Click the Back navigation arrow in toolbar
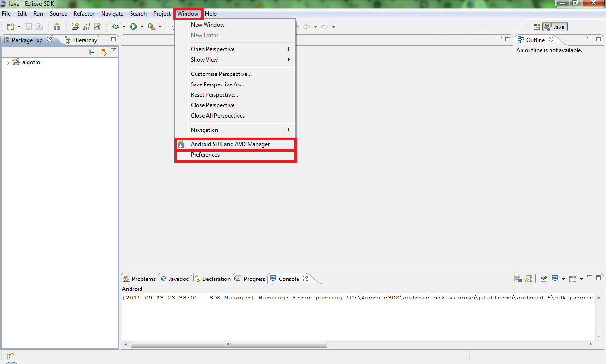The height and width of the screenshot is (364, 606). coord(307,27)
